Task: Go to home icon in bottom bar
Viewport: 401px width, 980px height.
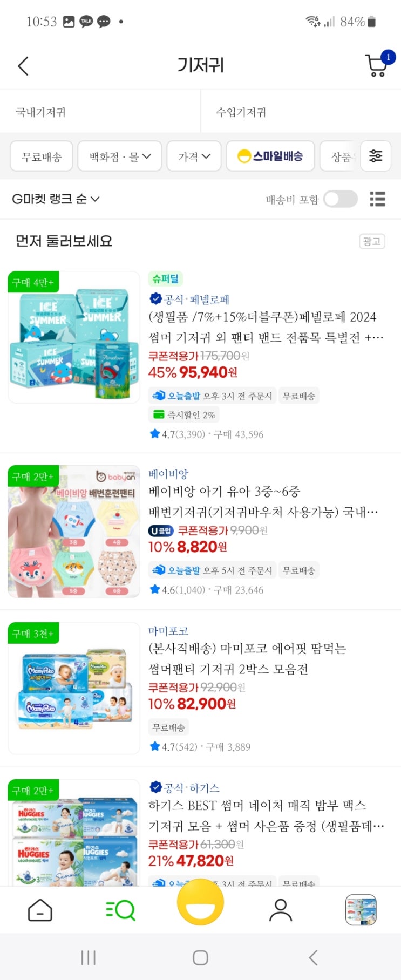Action: click(x=40, y=910)
